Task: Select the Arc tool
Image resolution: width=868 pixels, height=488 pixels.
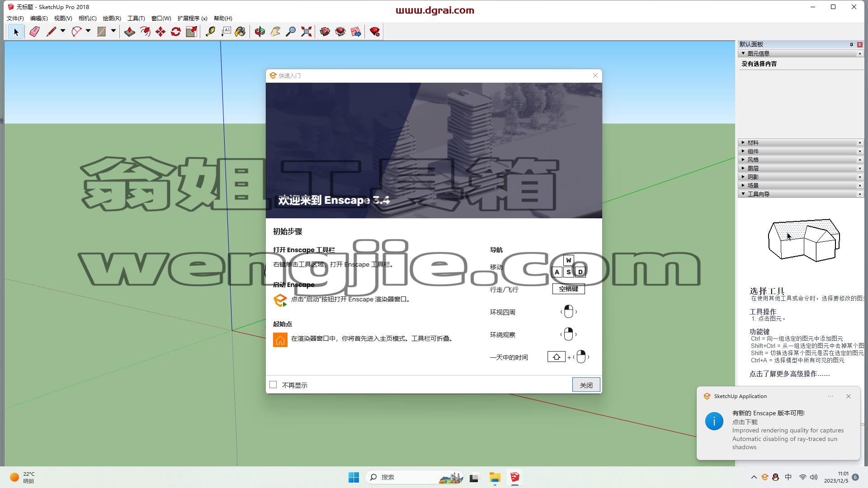Action: coord(76,32)
